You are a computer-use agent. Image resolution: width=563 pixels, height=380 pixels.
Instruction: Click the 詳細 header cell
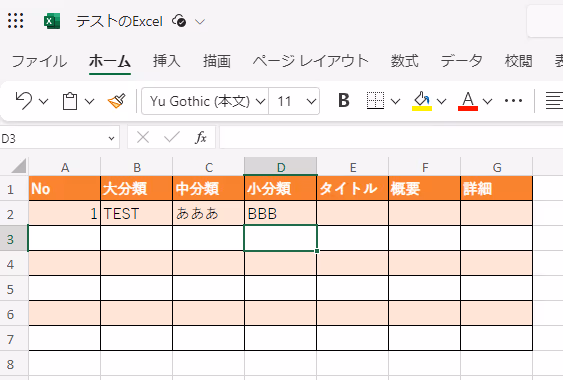point(497,189)
